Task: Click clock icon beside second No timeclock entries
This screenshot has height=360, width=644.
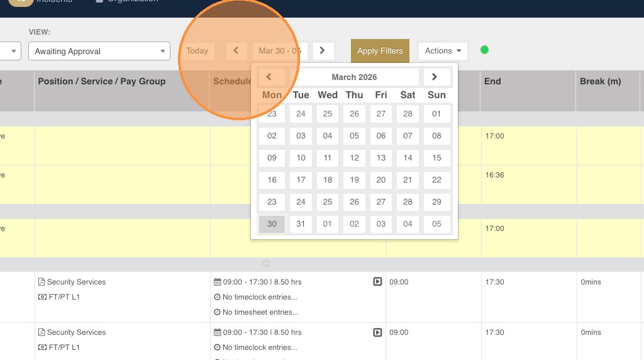Action: coord(217,347)
